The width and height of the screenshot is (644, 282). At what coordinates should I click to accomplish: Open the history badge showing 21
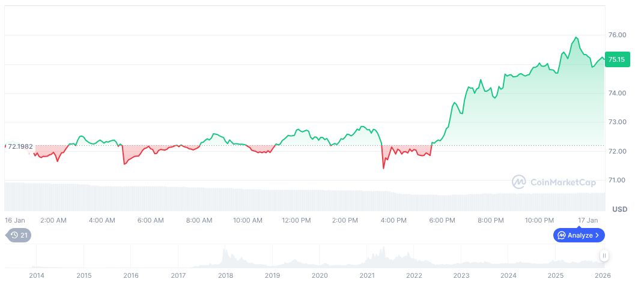pos(18,235)
